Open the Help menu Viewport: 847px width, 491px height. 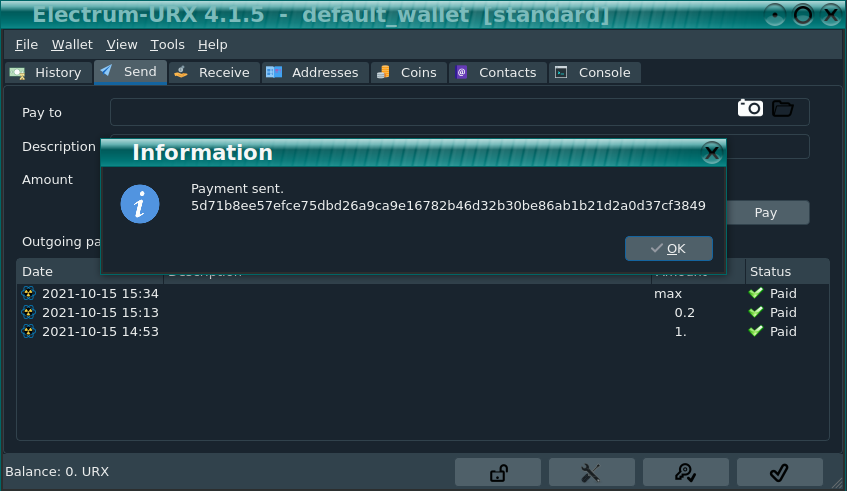coord(212,45)
